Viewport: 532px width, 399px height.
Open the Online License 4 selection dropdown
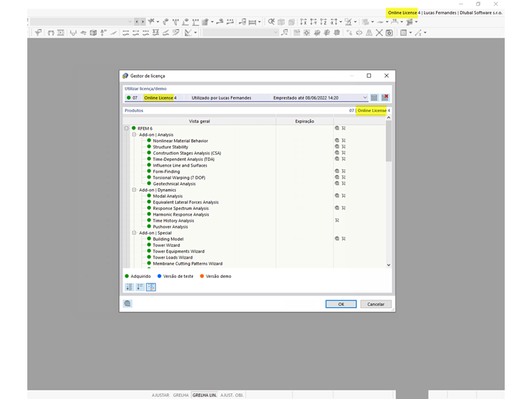pos(365,98)
